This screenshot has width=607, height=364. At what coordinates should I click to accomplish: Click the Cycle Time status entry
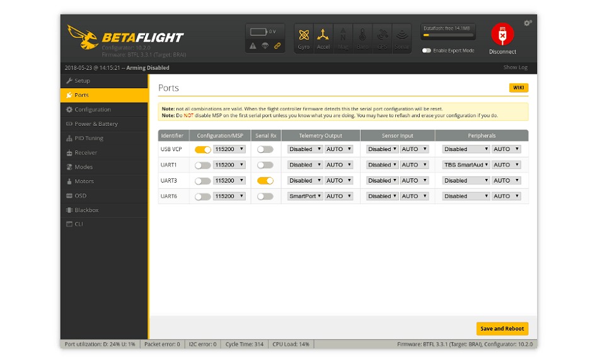(x=245, y=344)
